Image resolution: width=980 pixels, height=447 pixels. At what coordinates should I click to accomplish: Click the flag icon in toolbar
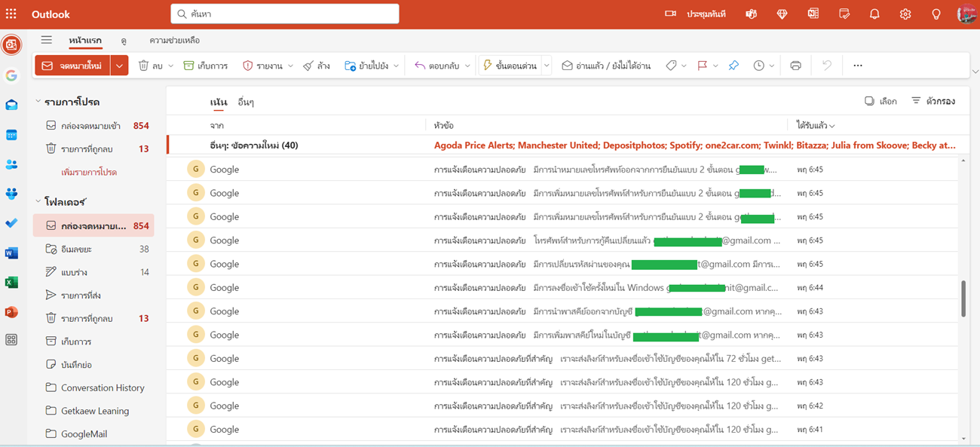[703, 66]
